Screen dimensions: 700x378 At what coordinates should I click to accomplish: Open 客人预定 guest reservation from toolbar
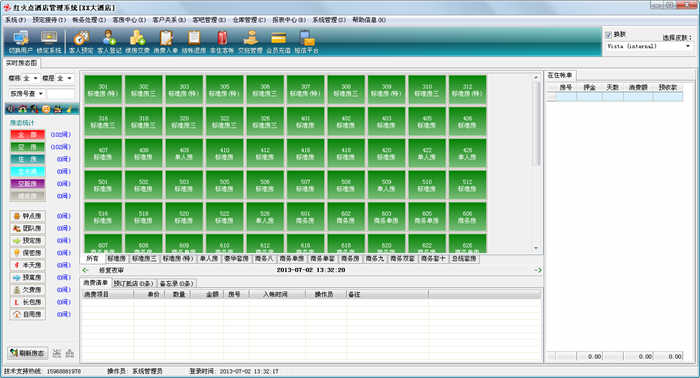[x=81, y=43]
